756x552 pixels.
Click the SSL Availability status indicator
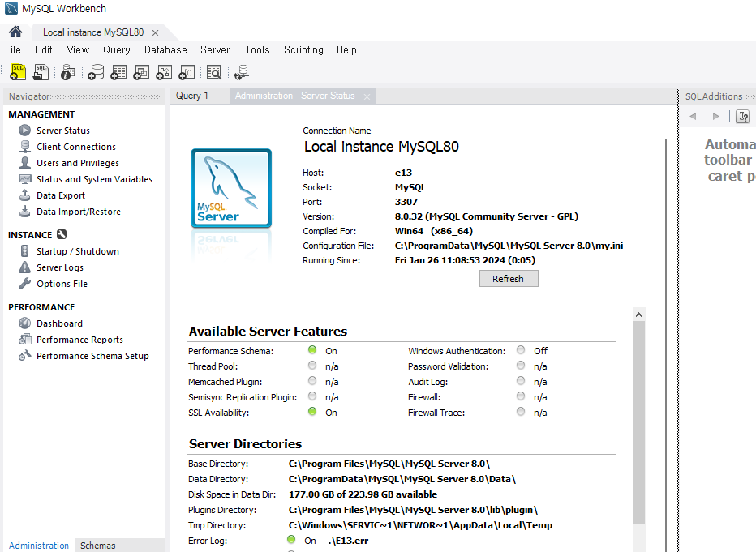pyautogui.click(x=312, y=411)
